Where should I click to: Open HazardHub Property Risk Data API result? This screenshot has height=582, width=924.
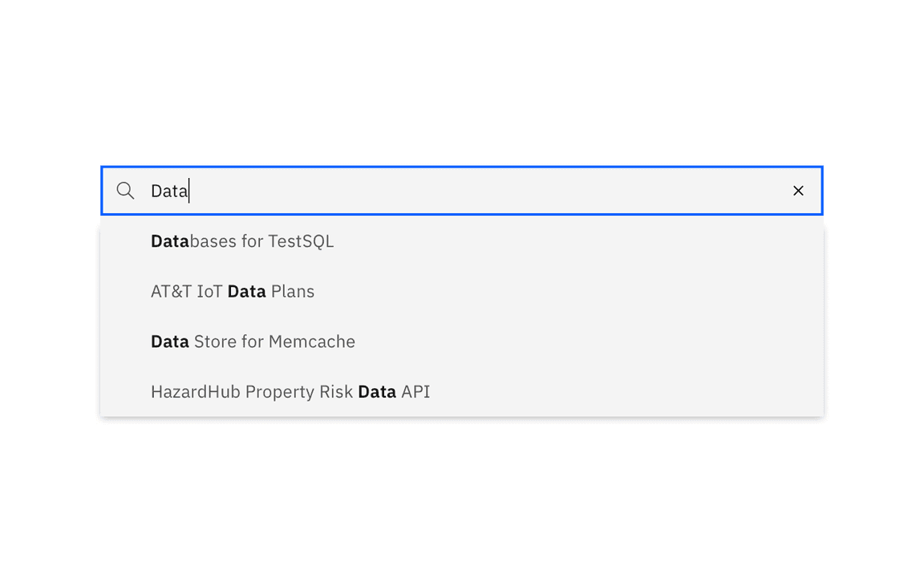290,391
